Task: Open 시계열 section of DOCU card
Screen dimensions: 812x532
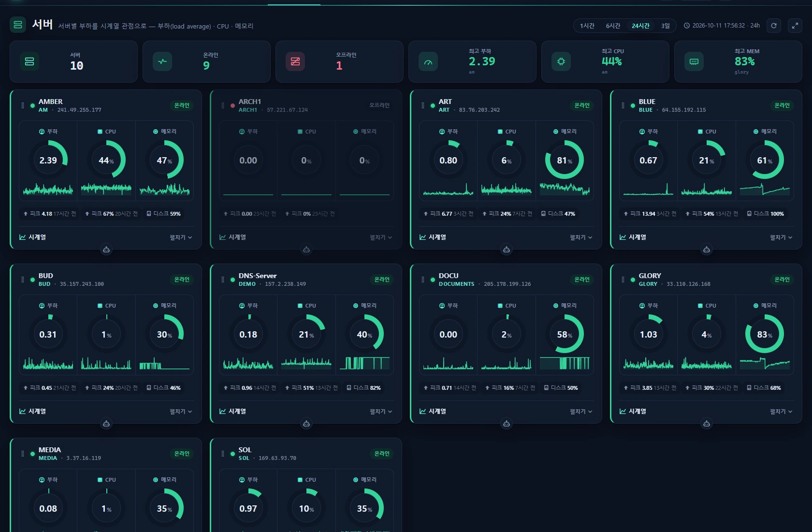Action: coord(433,412)
